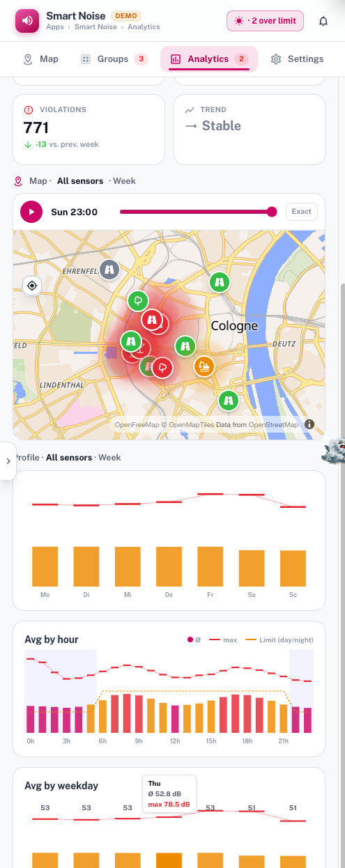This screenshot has width=345, height=868.
Task: Click the 'Avg by weekday' heading
Action: [61, 786]
